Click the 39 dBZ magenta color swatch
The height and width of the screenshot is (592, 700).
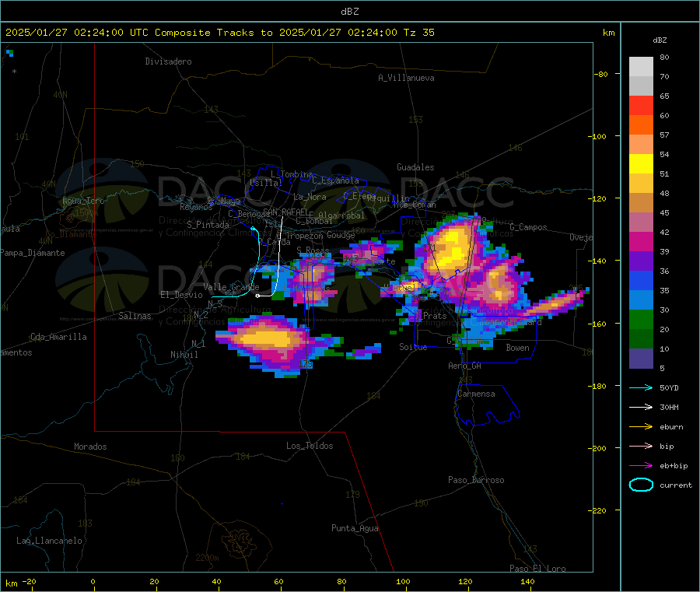(641, 241)
